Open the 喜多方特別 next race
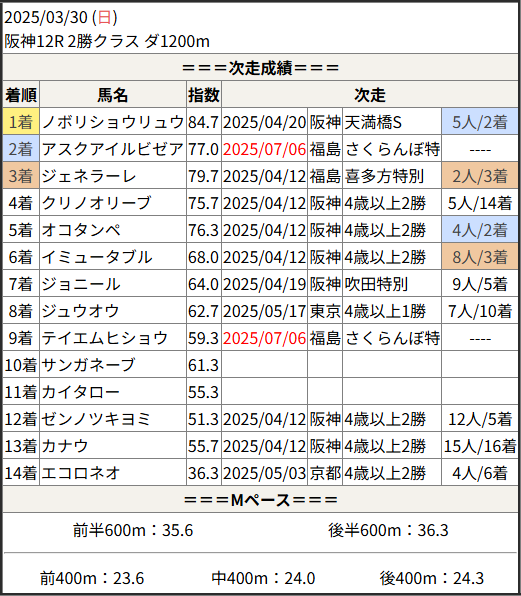This screenshot has height=596, width=521. point(384,176)
